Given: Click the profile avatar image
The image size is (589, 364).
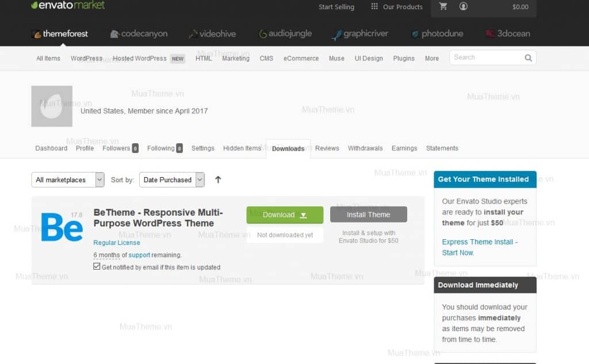Looking at the screenshot, I should (52, 106).
